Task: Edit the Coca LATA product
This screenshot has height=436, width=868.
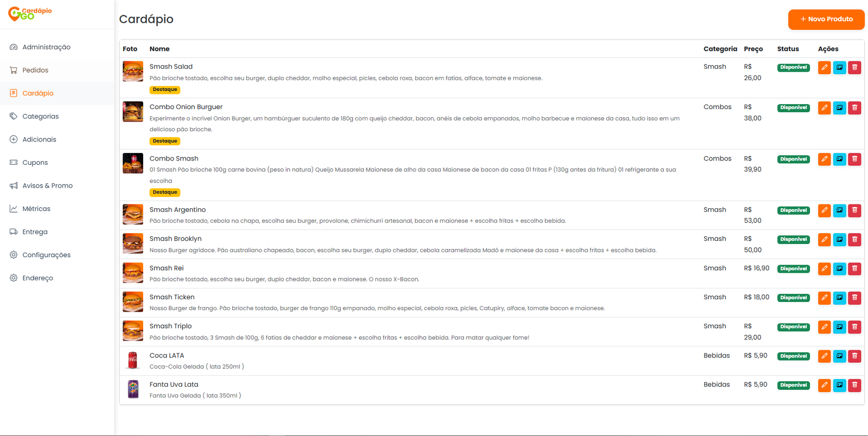Action: pos(824,356)
